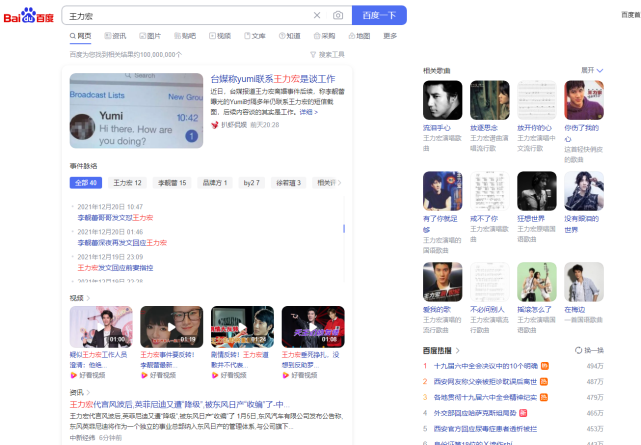Open the 摇滚怎么了 song cover
The width and height of the screenshot is (641, 445).
coord(537,282)
